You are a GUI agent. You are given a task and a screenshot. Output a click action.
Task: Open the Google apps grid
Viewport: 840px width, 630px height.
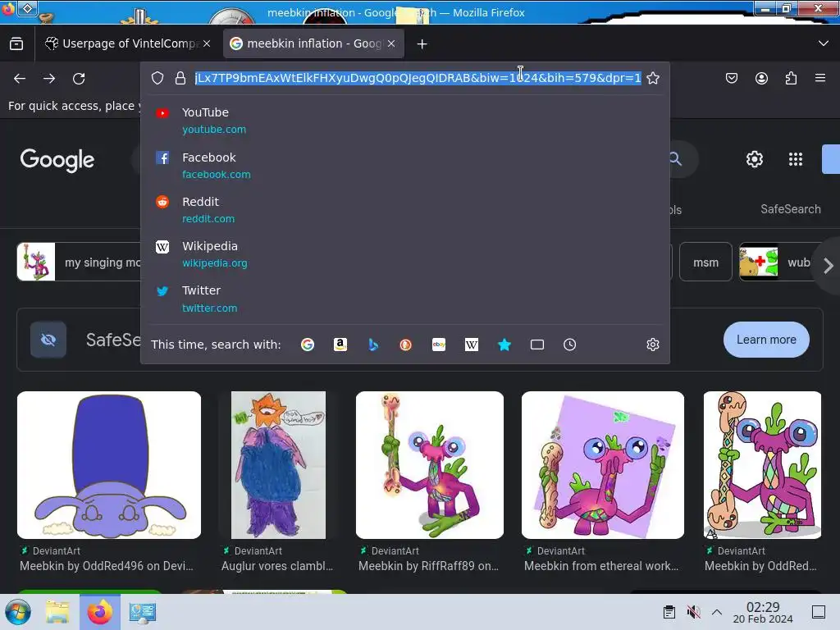point(796,159)
